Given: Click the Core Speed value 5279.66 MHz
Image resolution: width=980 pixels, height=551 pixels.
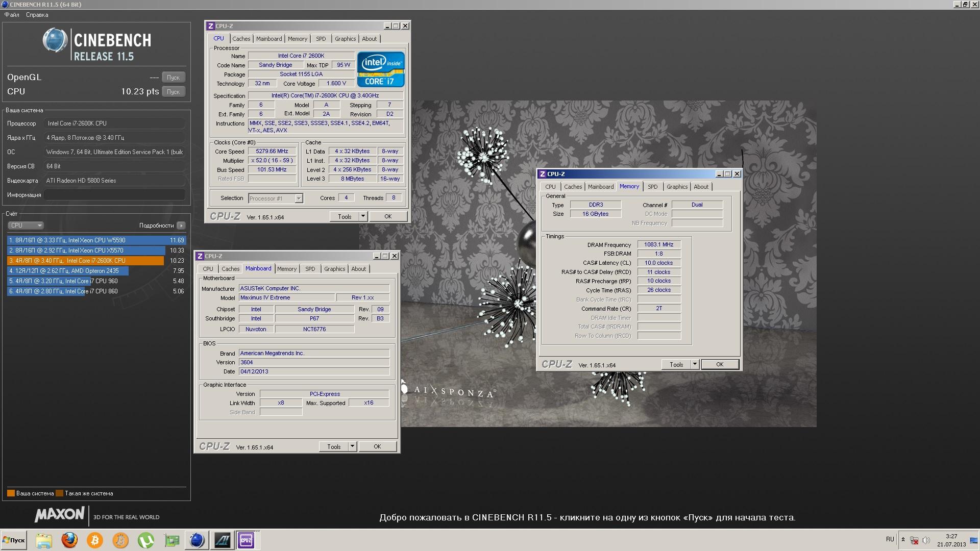Looking at the screenshot, I should (x=272, y=152).
